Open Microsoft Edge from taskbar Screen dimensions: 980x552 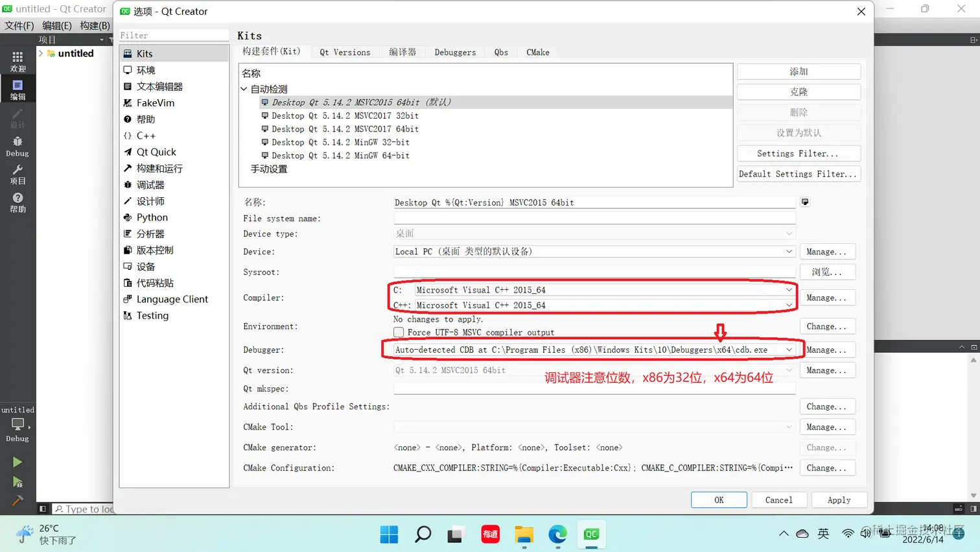click(x=557, y=534)
